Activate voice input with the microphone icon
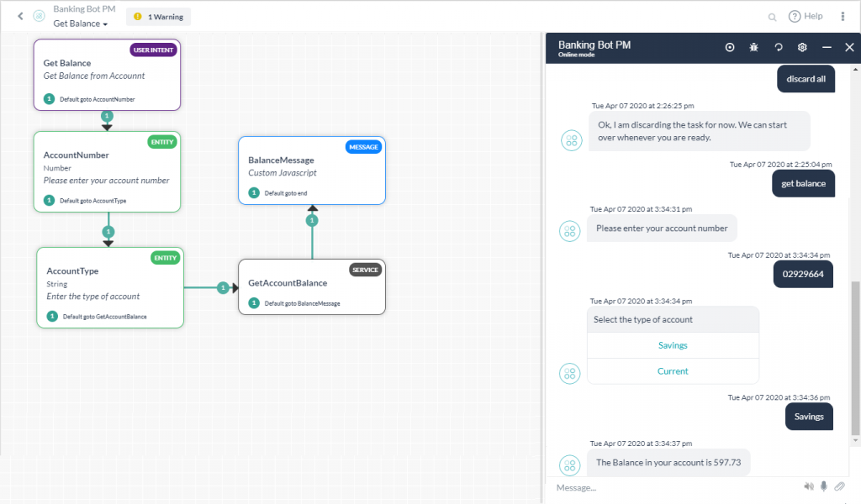861x504 pixels. pyautogui.click(x=825, y=486)
